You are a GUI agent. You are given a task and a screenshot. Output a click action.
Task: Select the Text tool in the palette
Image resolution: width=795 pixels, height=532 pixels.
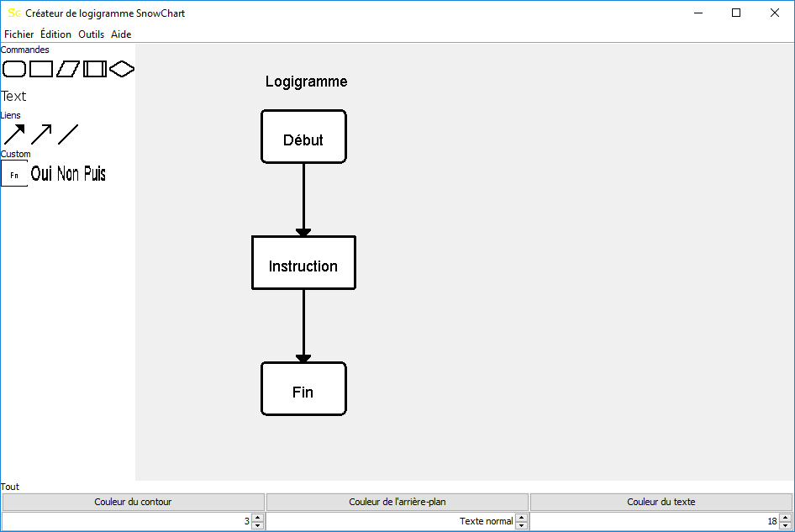[x=14, y=96]
